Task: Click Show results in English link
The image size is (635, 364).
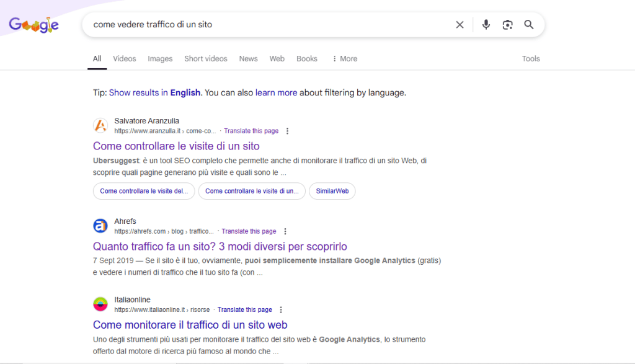Action: coord(154,93)
